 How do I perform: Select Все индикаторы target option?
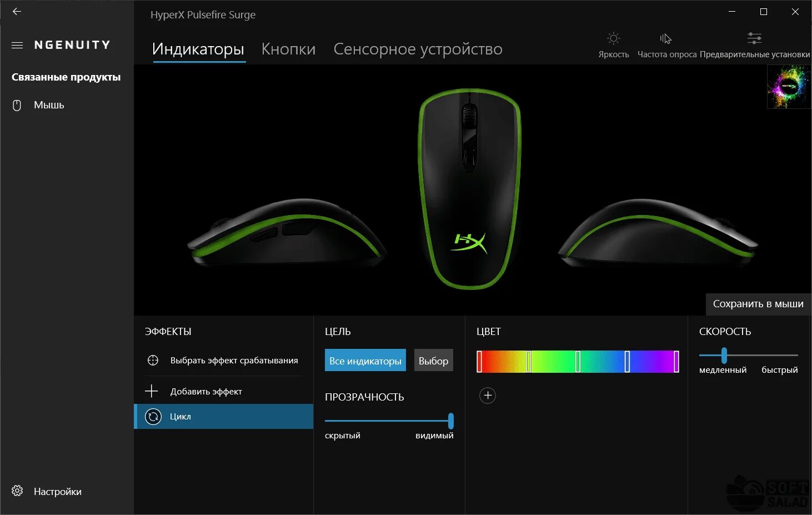[x=365, y=361]
